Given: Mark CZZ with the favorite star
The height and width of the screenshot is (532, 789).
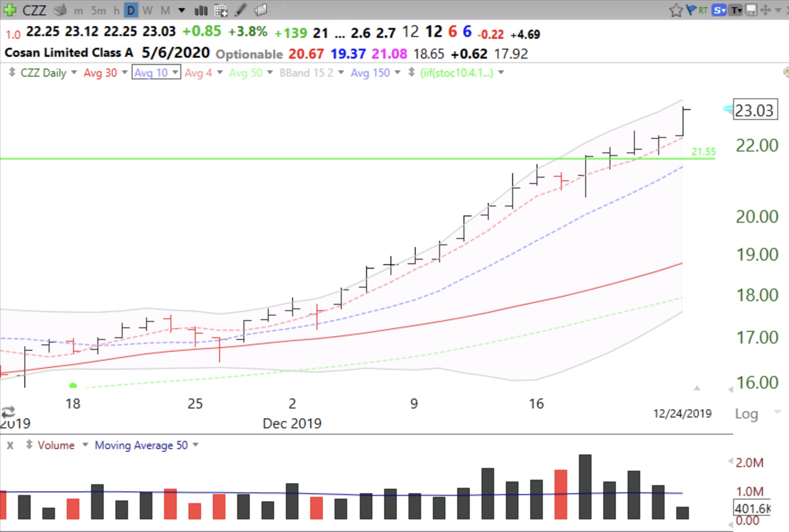Looking at the screenshot, I should pyautogui.click(x=675, y=10).
